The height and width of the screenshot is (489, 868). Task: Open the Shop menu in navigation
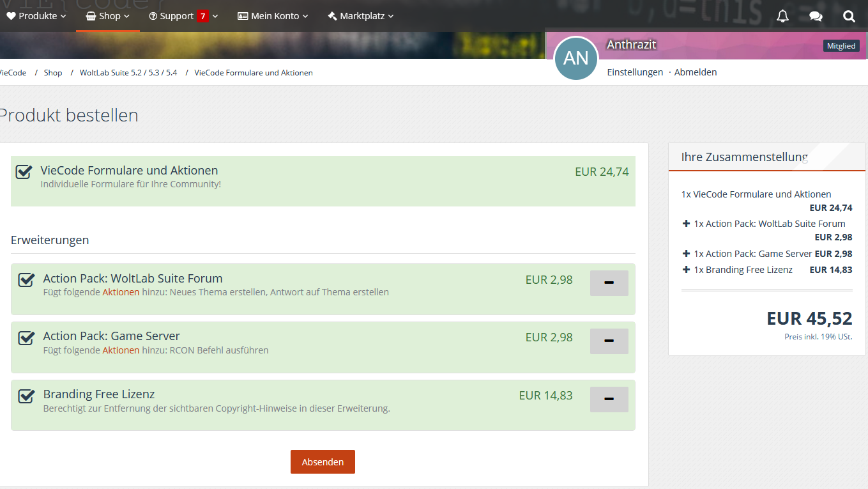(x=107, y=16)
